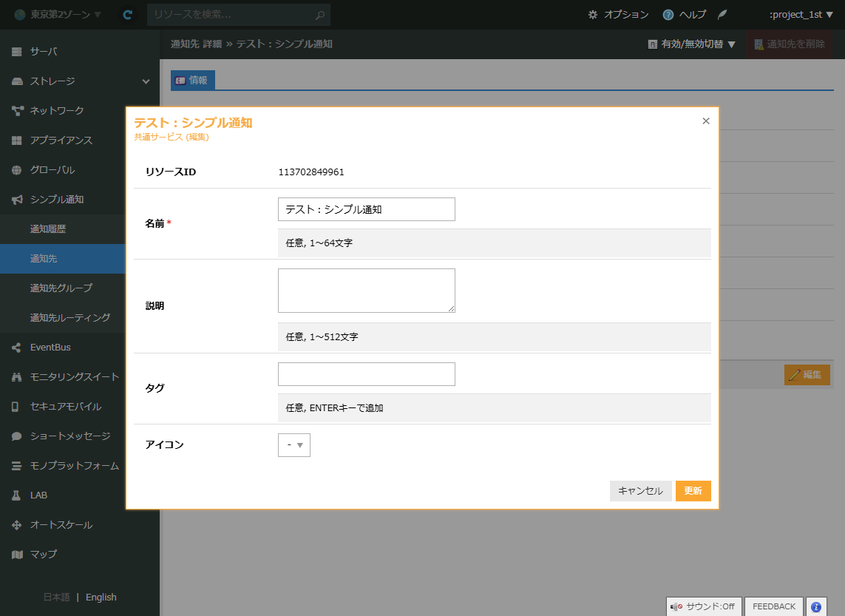
Task: Open the アイコン dropdown selector
Action: coord(294,445)
